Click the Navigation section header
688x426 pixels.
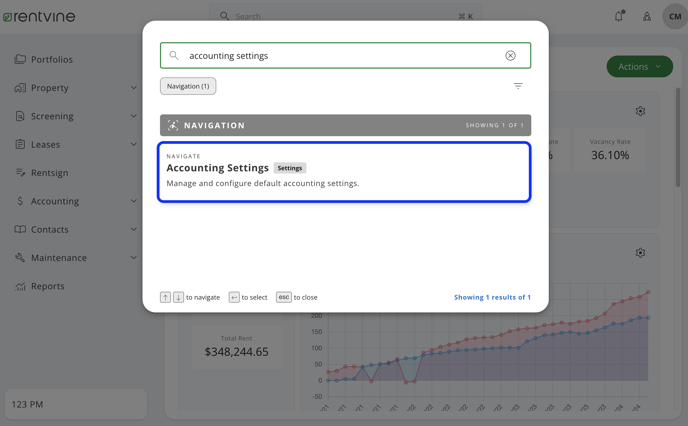[345, 126]
